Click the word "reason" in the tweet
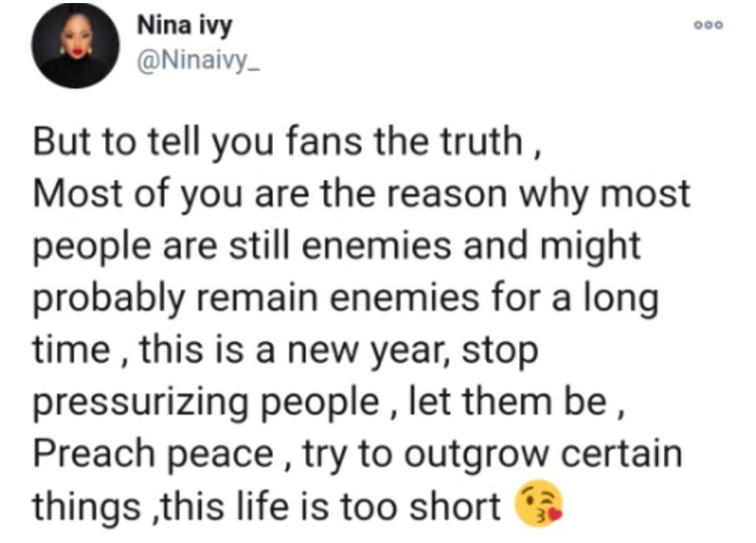The image size is (756, 543). tap(449, 195)
